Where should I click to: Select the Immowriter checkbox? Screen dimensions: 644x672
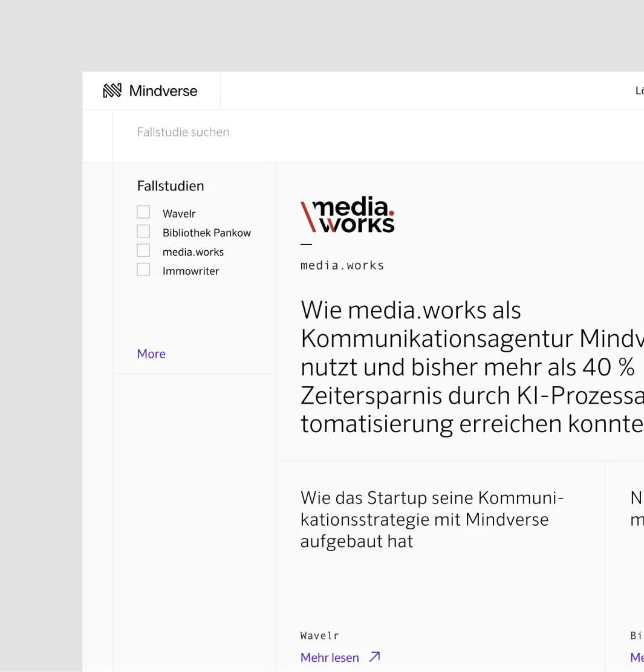coord(143,270)
